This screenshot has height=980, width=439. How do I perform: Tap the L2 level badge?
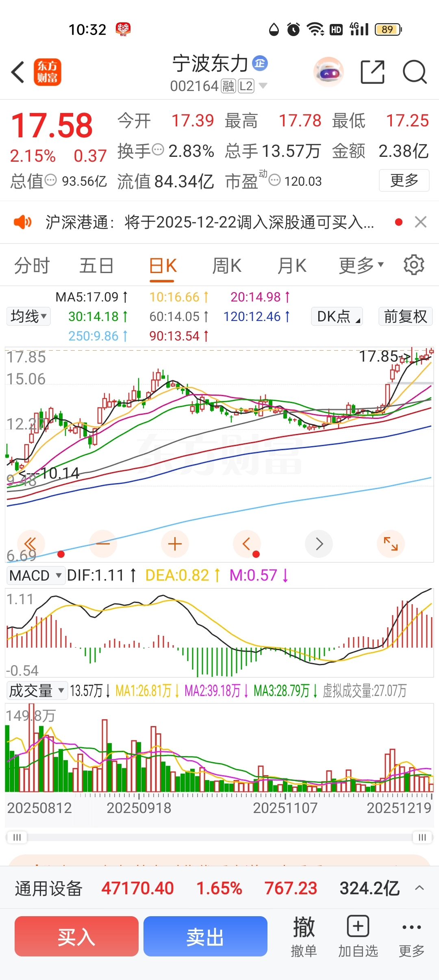(x=246, y=86)
